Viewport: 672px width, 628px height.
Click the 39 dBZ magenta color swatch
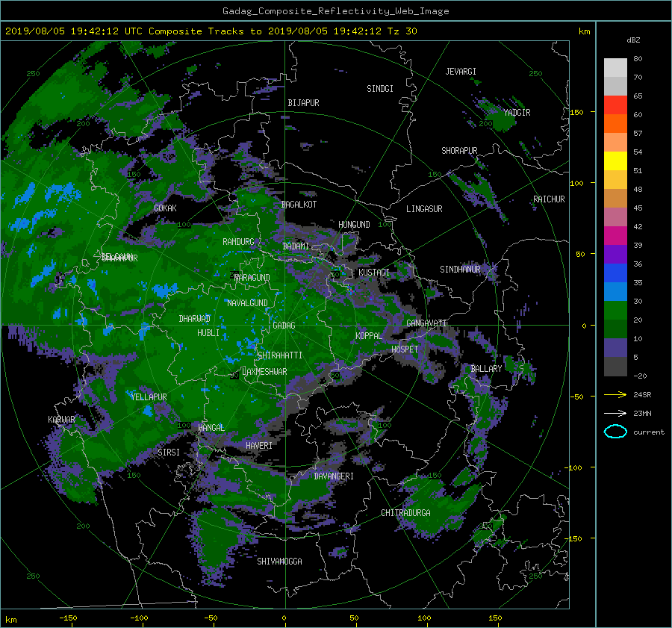coord(615,236)
